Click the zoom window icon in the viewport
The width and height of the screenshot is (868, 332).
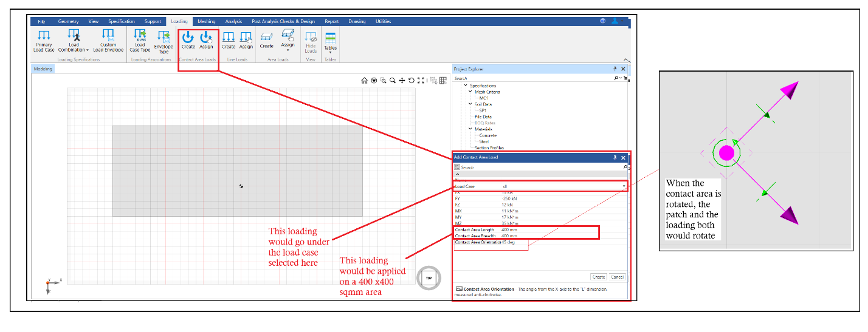[384, 80]
